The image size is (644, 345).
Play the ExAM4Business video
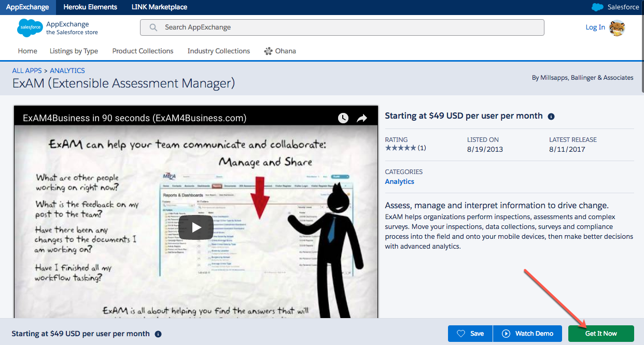[196, 227]
